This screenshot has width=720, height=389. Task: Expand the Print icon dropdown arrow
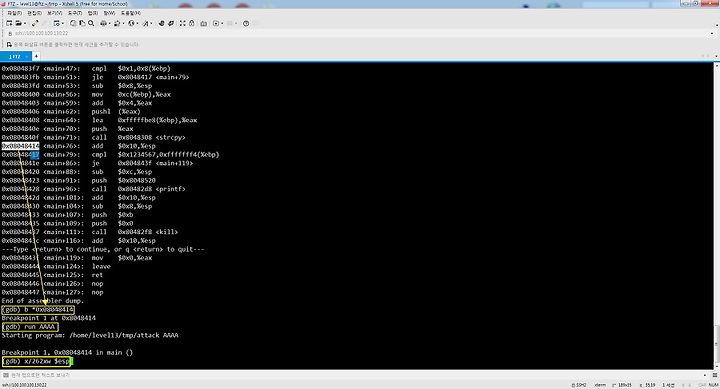[110, 23]
